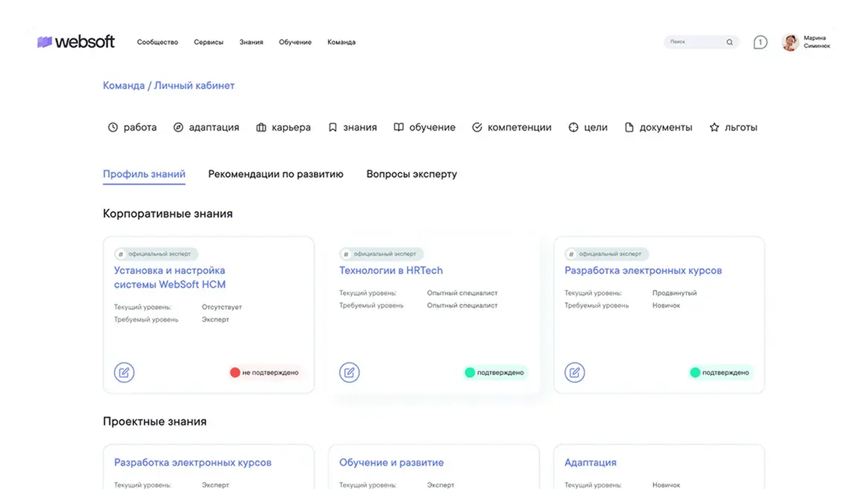This screenshot has height=489, width=868.
Task: Click the не подтверждено status badge
Action: pos(264,373)
